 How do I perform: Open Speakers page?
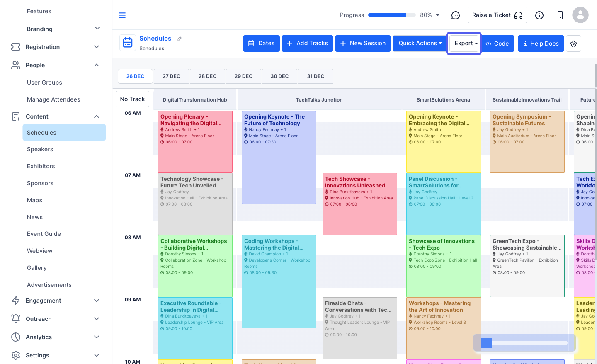[40, 149]
